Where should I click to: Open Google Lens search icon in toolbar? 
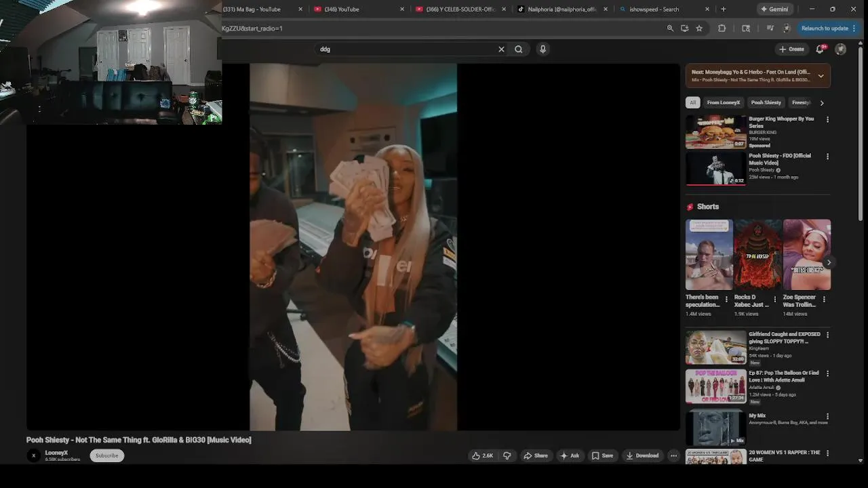pyautogui.click(x=746, y=28)
